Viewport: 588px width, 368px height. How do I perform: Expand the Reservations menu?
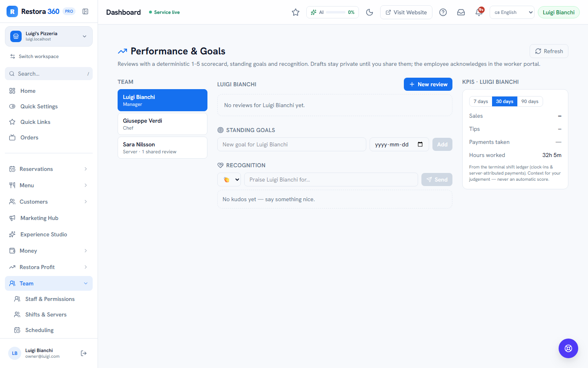[x=49, y=169]
